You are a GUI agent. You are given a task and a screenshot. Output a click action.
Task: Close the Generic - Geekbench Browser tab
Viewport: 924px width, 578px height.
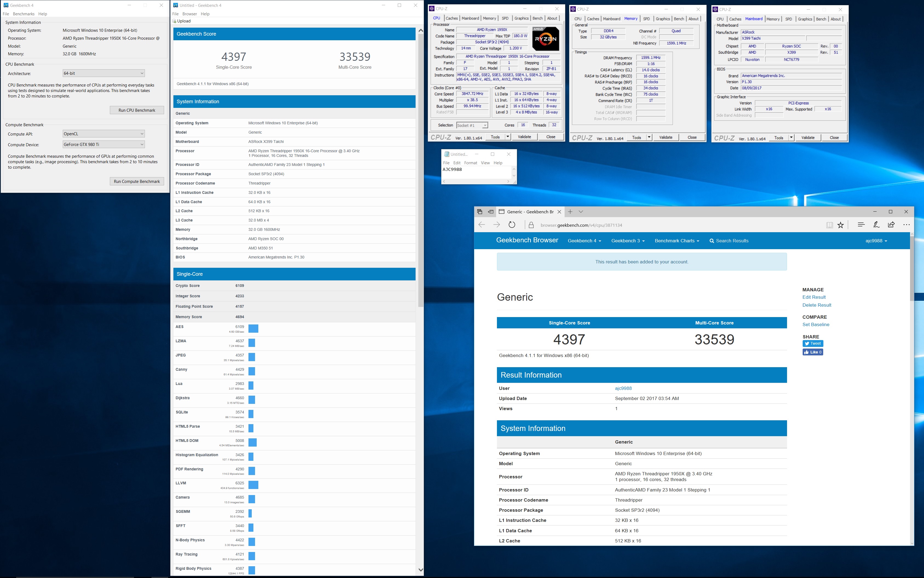pyautogui.click(x=559, y=212)
